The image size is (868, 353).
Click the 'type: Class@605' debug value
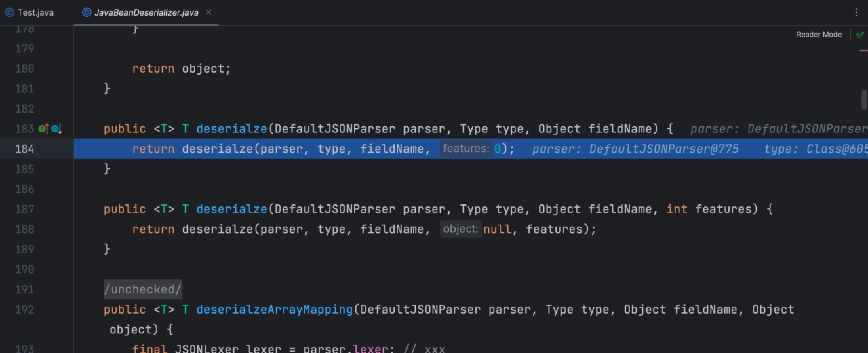816,149
